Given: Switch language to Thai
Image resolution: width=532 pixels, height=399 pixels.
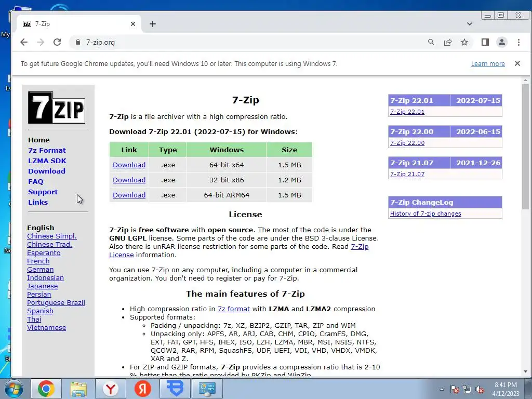Looking at the screenshot, I should [34, 320].
